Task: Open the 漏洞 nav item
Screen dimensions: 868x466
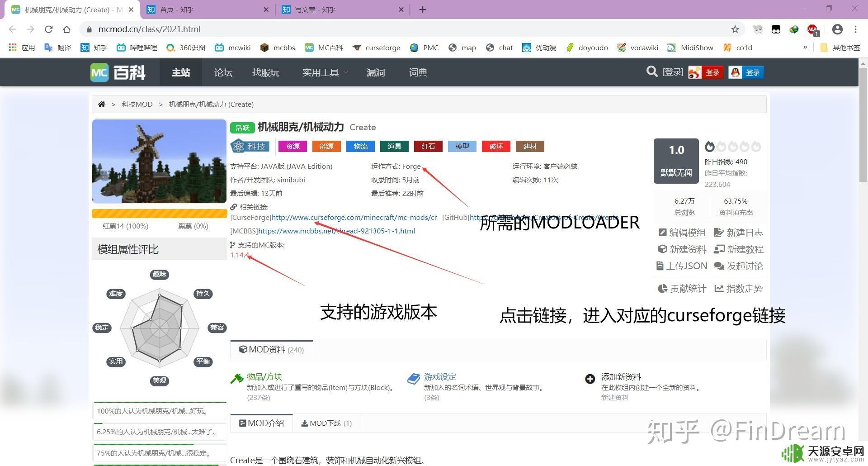Action: [376, 72]
